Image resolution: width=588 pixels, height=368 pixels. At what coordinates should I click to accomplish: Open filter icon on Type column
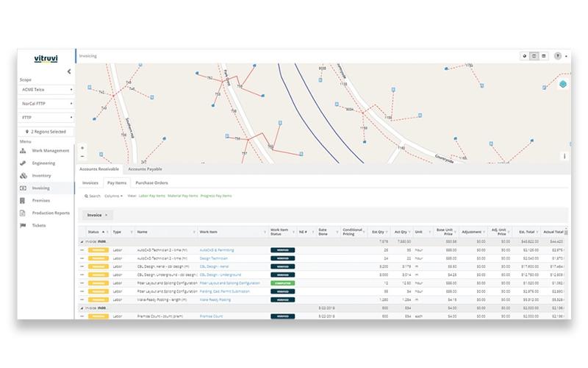[132, 232]
